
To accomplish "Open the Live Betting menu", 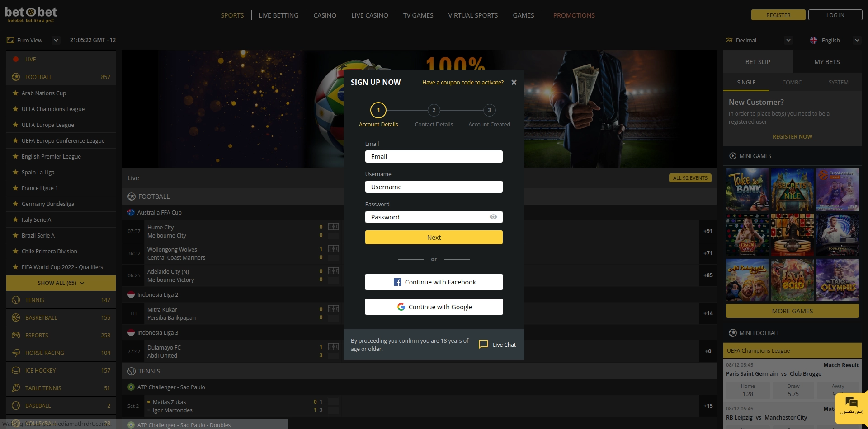I will [278, 15].
